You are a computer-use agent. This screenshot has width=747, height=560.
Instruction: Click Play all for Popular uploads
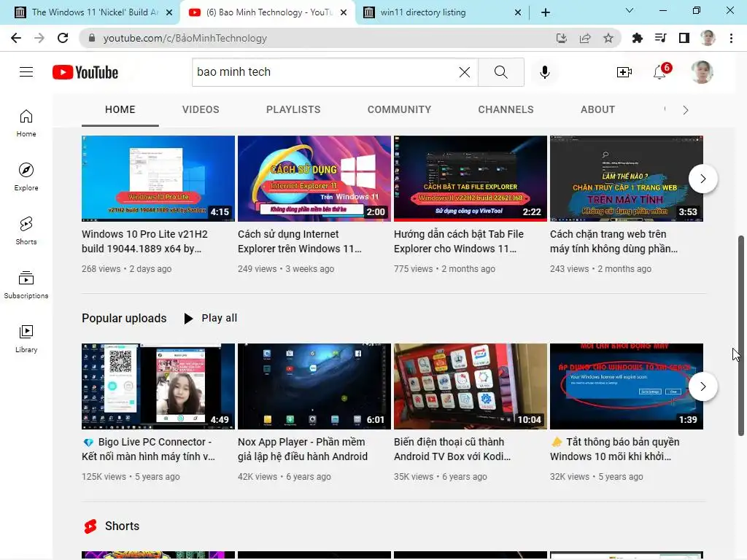point(211,318)
